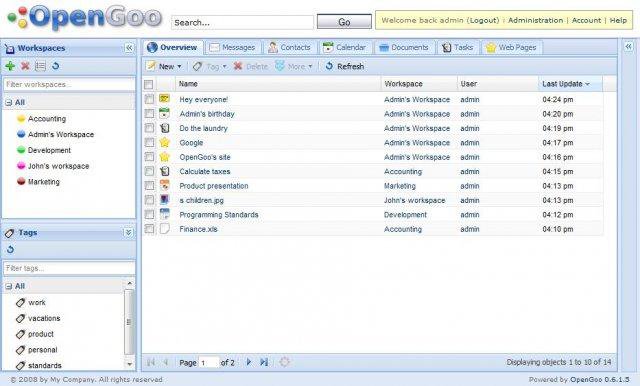Click the star icon beside OpenGoo's site
The height and width of the screenshot is (386, 640).
click(x=164, y=157)
